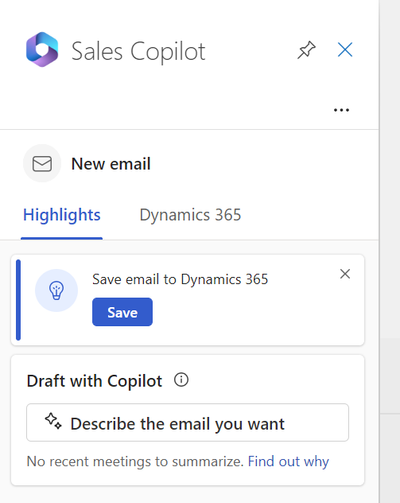Click the Draft with Copilot heading
Viewport: 400px width, 503px height.
click(x=94, y=381)
